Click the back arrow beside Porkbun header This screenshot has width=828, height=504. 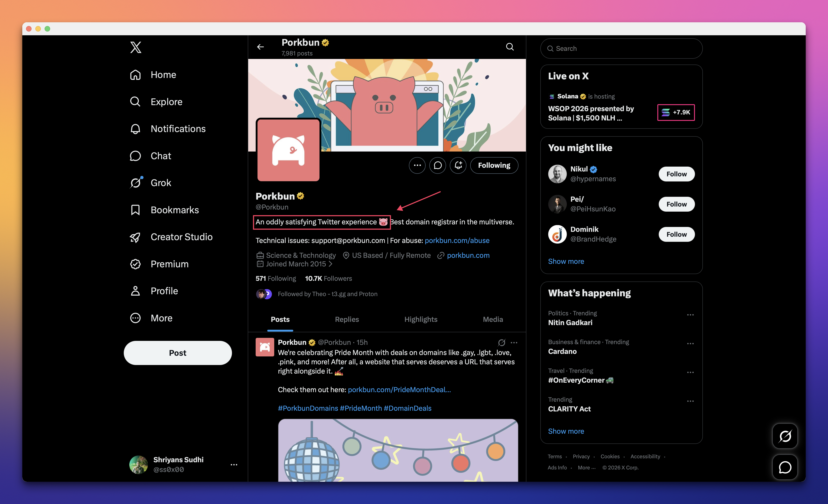261,47
